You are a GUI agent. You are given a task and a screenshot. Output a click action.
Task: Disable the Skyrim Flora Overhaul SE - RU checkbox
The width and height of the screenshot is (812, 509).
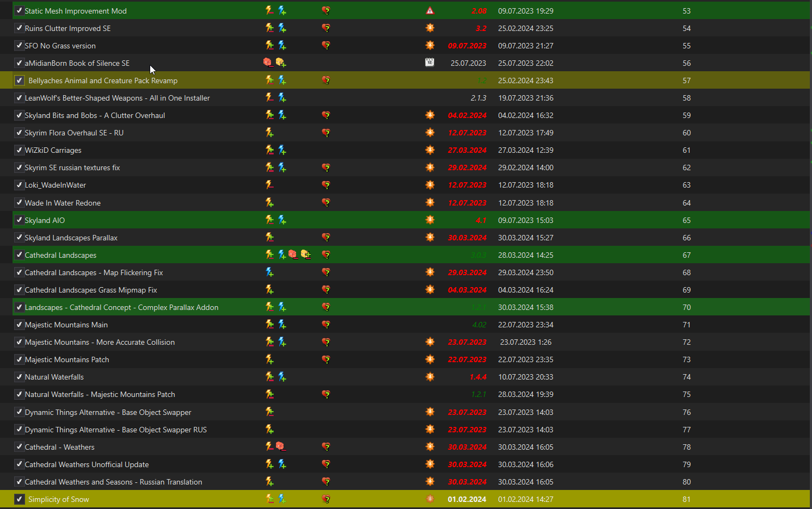tap(19, 133)
